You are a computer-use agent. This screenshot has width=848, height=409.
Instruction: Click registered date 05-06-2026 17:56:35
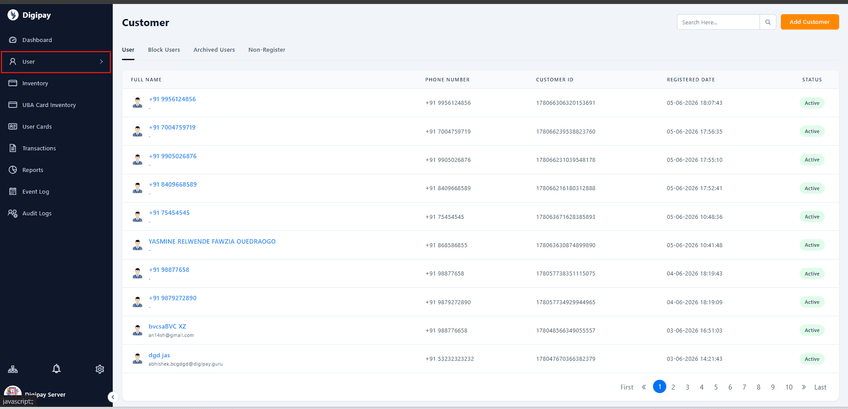tap(694, 131)
